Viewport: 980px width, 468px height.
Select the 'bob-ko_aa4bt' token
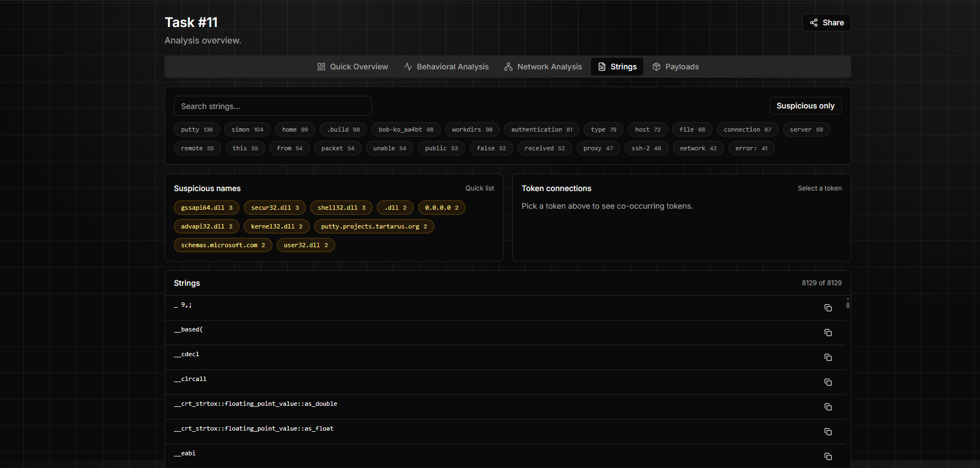(406, 129)
